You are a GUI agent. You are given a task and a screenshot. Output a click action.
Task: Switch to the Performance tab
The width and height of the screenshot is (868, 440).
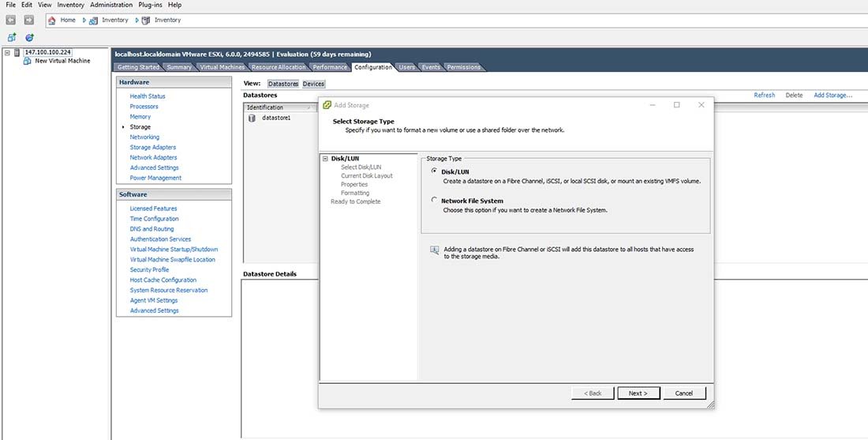tap(329, 67)
